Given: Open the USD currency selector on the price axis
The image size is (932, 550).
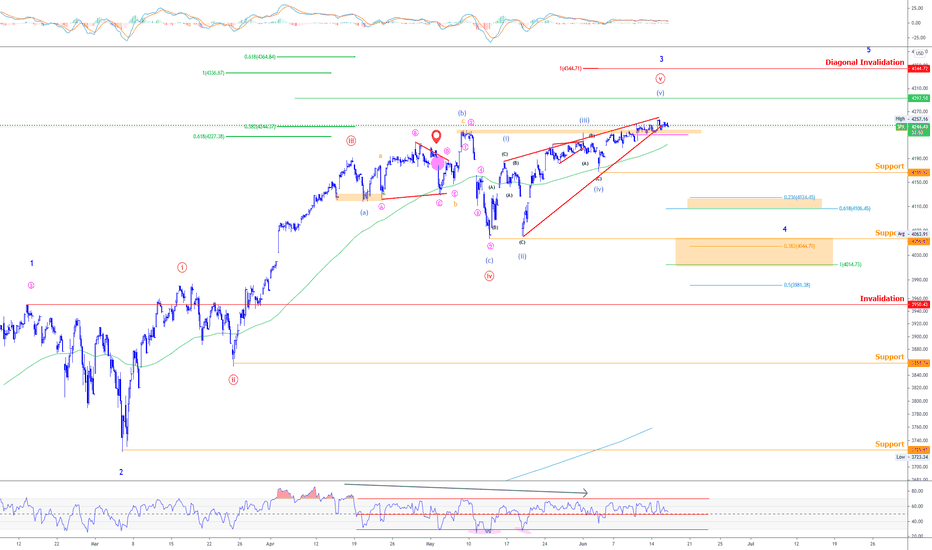Looking at the screenshot, I should point(920,54).
